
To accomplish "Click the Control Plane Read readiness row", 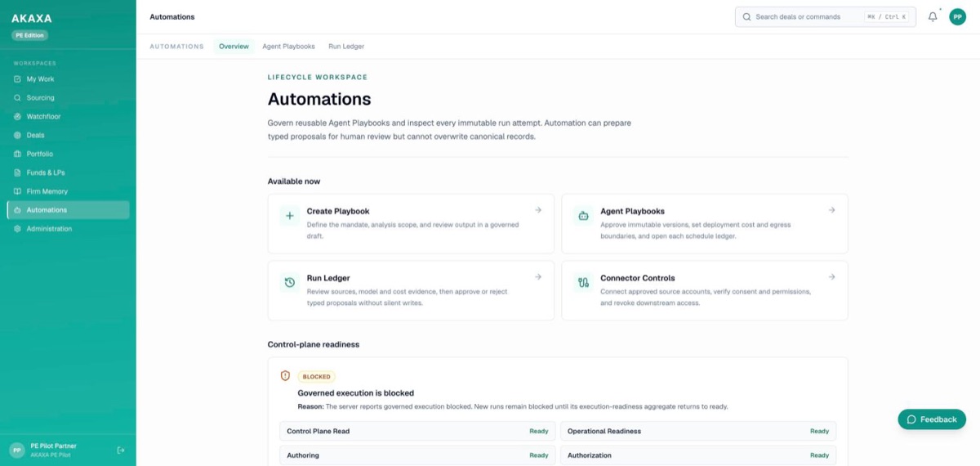I will [417, 431].
